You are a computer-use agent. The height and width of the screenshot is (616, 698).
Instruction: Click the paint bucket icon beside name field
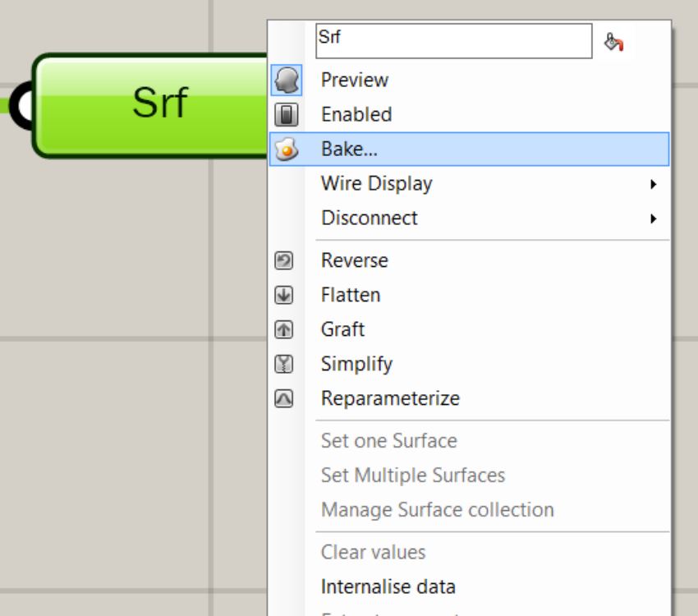point(613,42)
